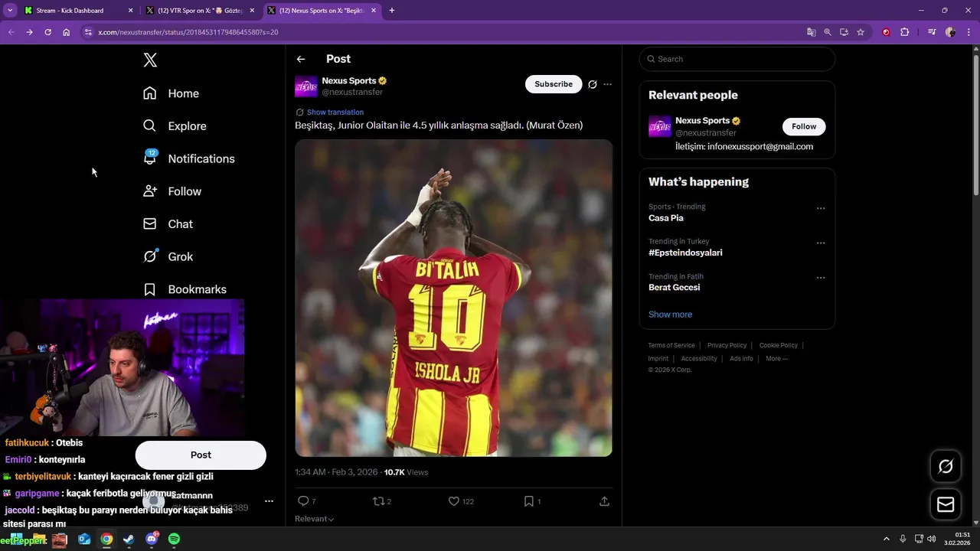Click the large Post compose button

tap(201, 455)
